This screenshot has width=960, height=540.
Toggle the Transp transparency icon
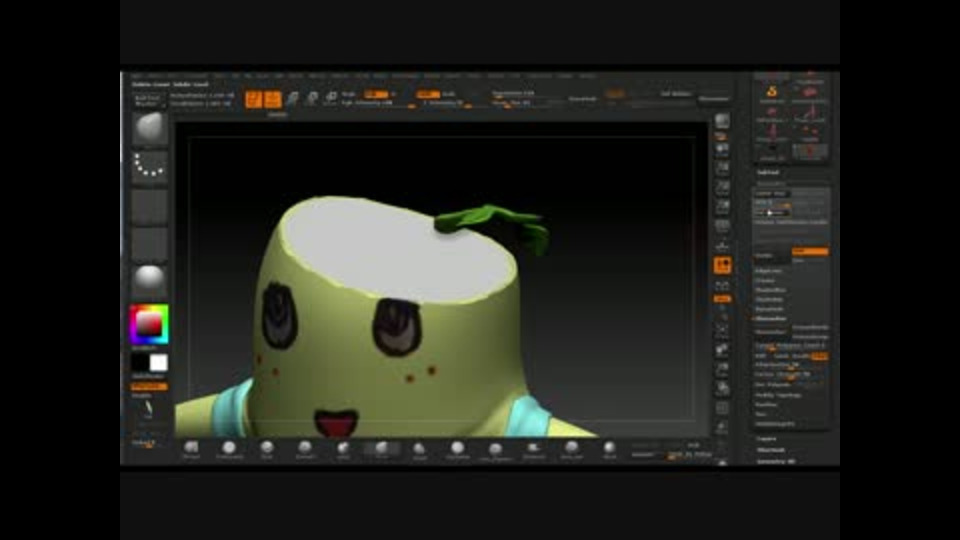722,427
